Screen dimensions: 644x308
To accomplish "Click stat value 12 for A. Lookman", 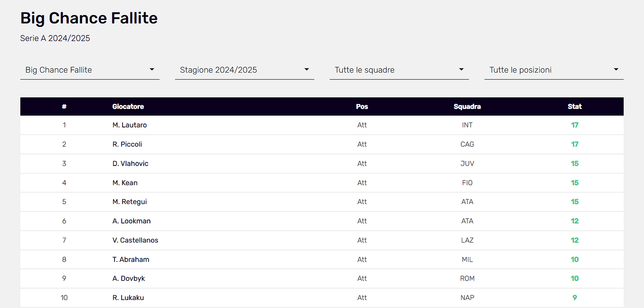I will click(575, 221).
